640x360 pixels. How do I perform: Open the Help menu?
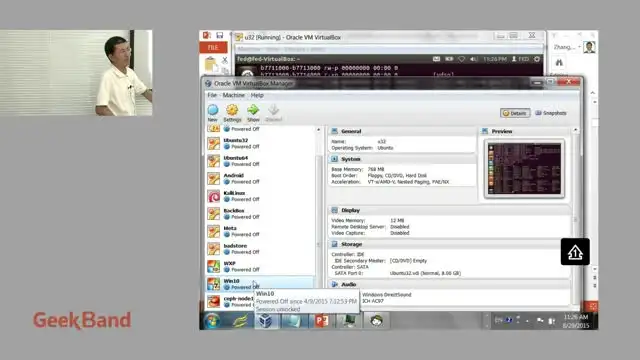tap(257, 95)
